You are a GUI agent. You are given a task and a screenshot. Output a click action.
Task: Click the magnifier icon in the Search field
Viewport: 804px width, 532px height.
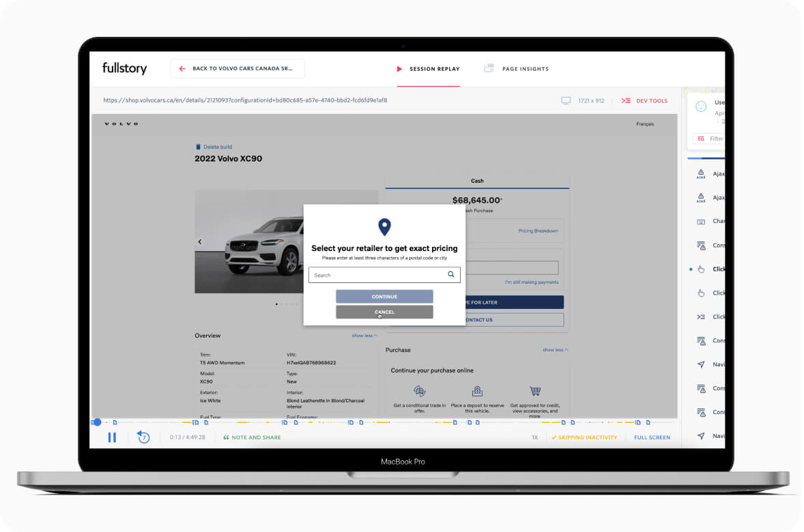coord(450,275)
